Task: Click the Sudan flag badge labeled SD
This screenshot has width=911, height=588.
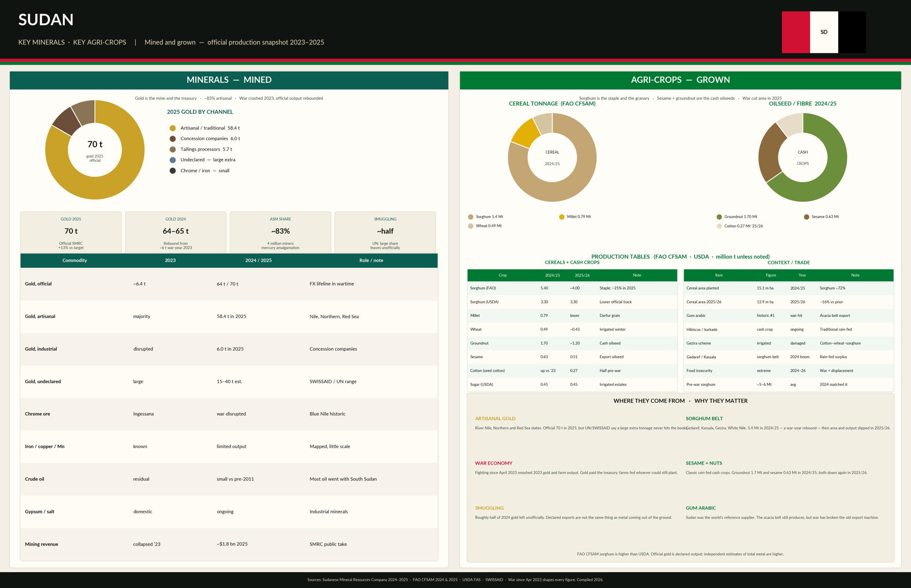Action: 824,32
